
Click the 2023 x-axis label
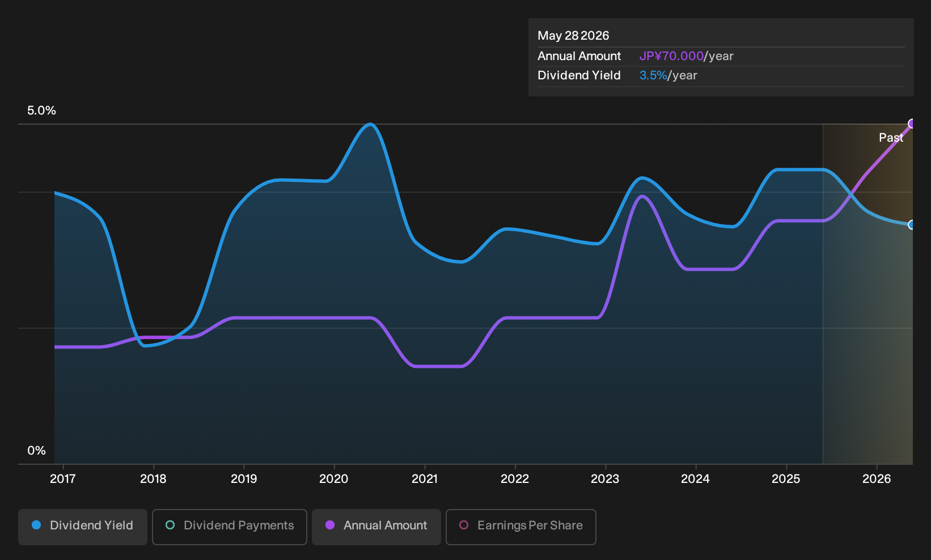pos(605,479)
